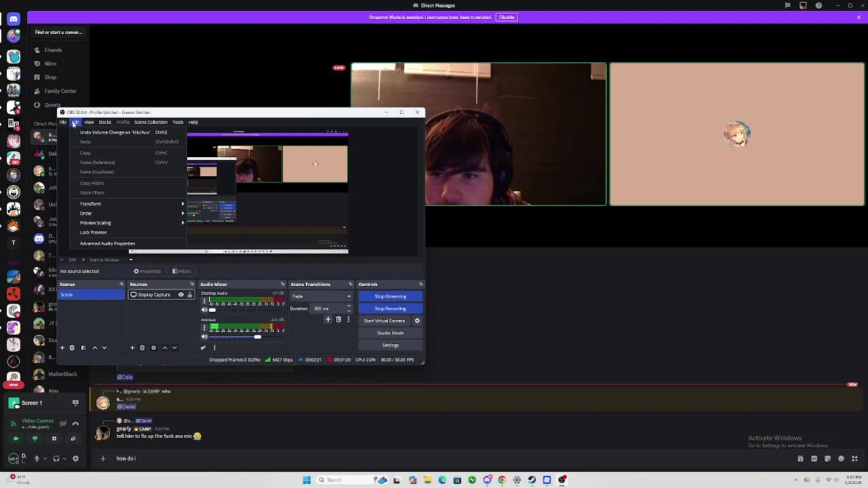Disconnect from Discord voice call

pyautogui.click(x=75, y=424)
